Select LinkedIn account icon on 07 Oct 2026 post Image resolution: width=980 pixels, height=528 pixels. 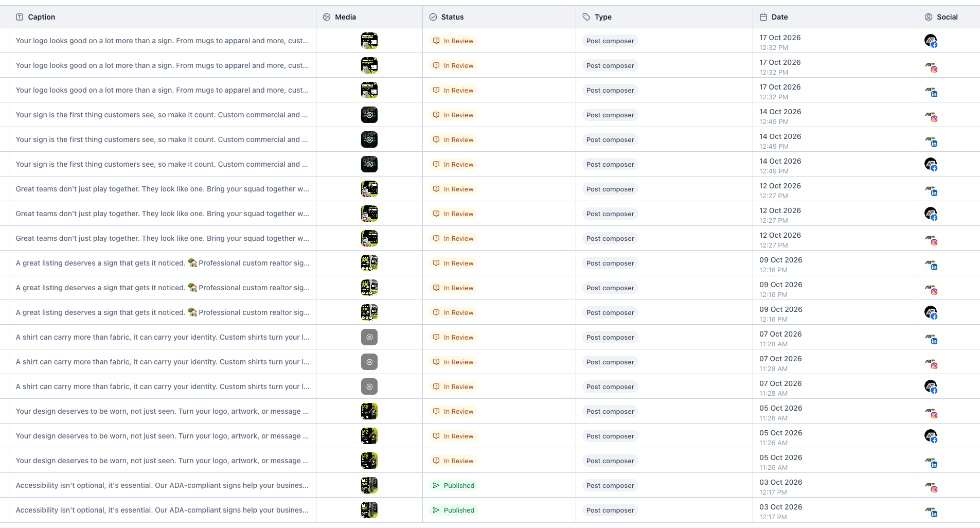[931, 339]
